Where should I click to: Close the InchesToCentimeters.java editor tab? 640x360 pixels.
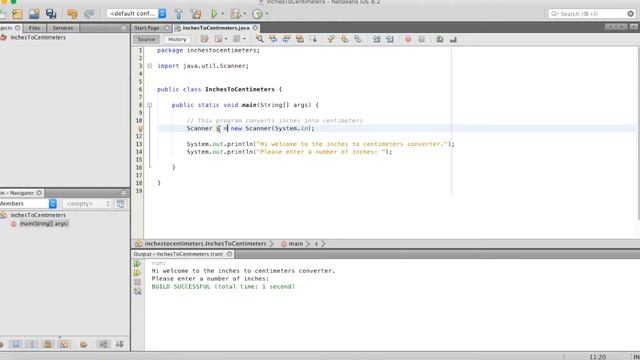(x=255, y=28)
